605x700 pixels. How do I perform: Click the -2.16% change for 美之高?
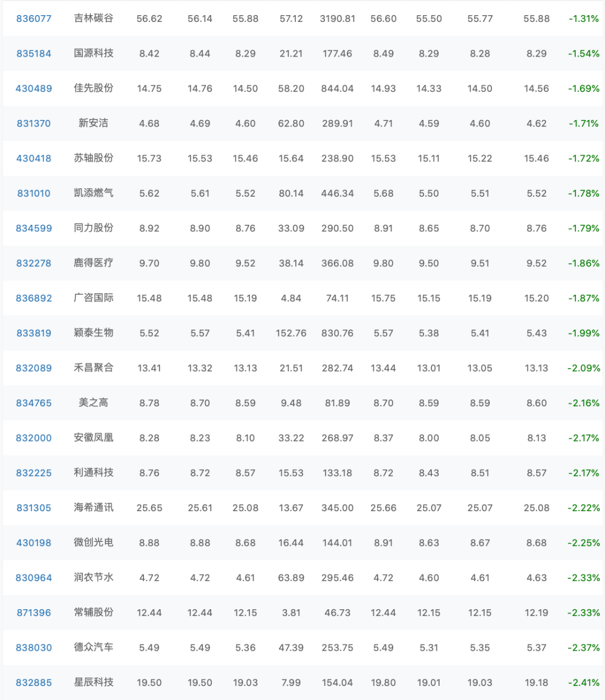[584, 403]
